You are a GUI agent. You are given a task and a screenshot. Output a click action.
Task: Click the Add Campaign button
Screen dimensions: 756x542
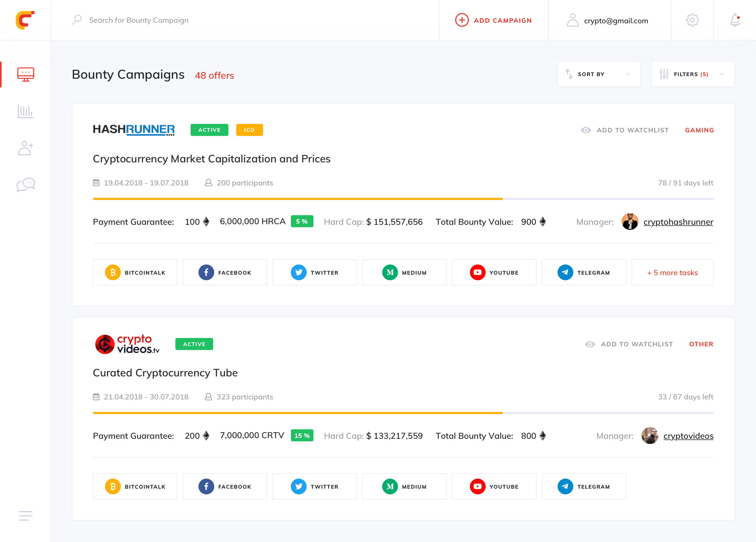493,20
